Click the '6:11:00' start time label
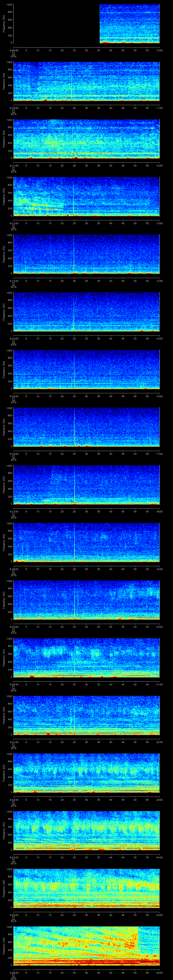173x980 pixels. 14,166
